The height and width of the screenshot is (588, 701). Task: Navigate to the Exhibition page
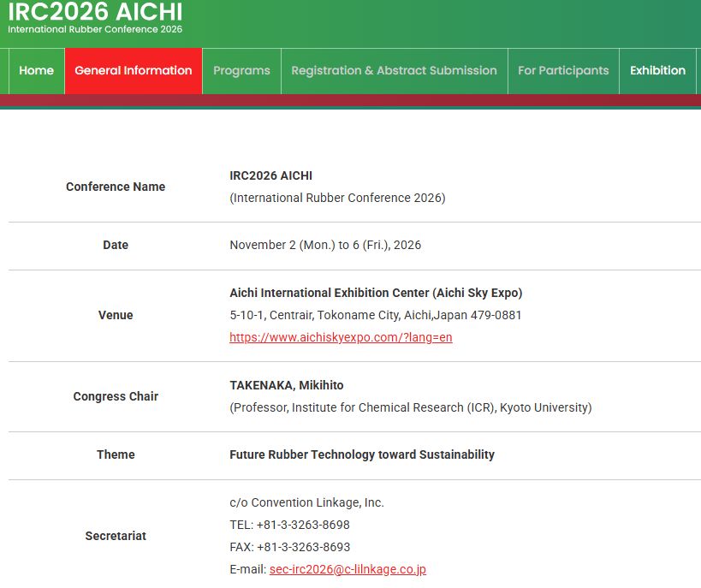(657, 71)
